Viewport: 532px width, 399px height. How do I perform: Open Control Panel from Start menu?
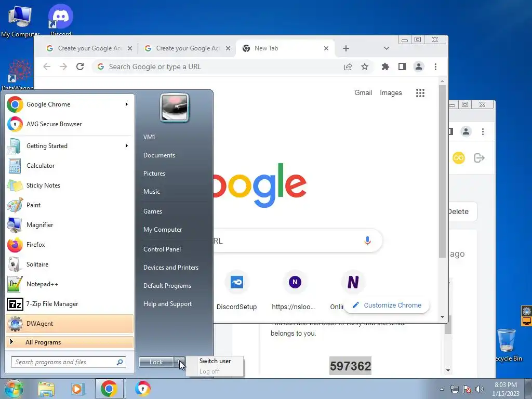pyautogui.click(x=162, y=249)
